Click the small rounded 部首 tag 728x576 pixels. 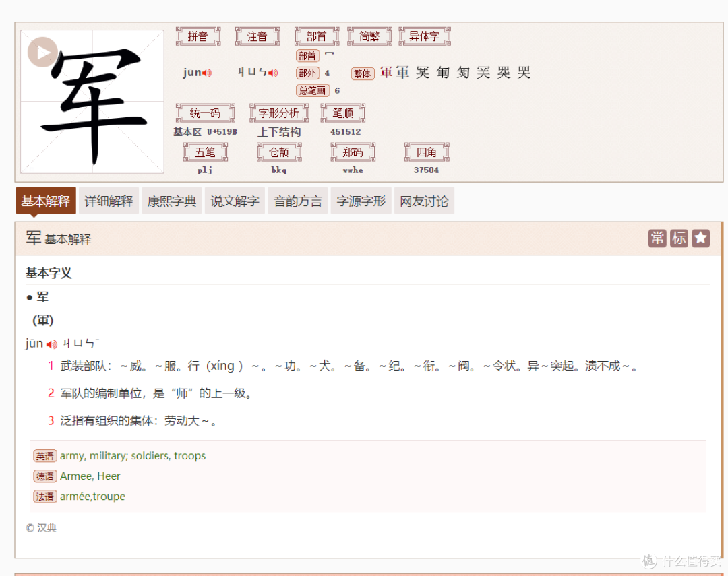tap(307, 56)
